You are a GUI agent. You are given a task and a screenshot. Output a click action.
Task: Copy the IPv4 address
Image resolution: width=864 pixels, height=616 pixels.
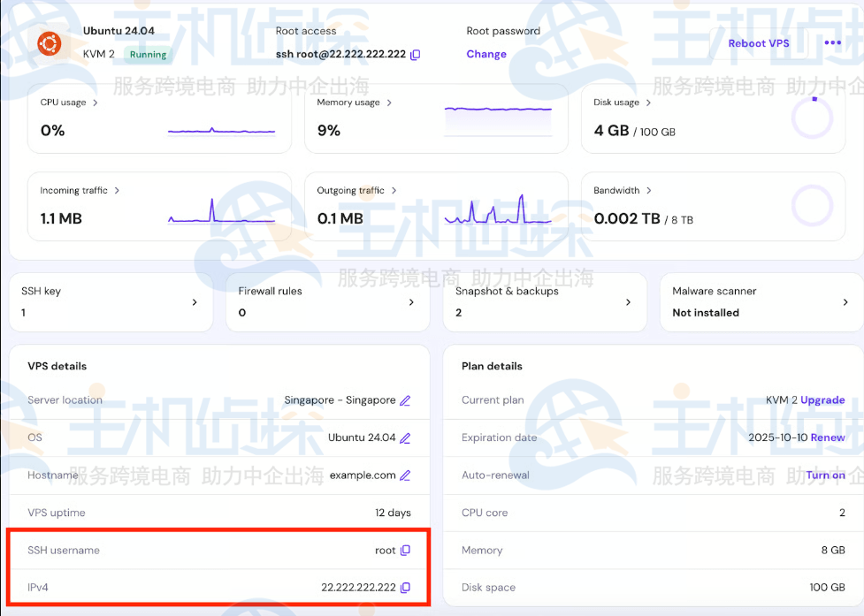click(x=406, y=588)
